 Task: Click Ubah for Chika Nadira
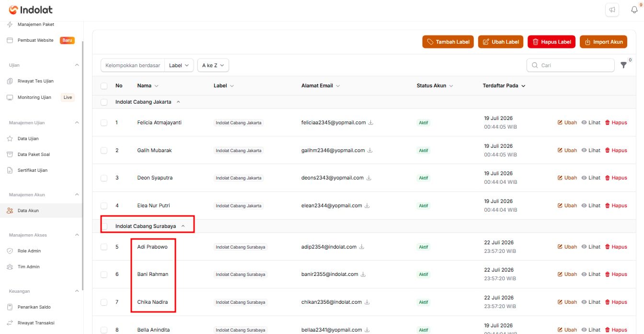coord(567,302)
